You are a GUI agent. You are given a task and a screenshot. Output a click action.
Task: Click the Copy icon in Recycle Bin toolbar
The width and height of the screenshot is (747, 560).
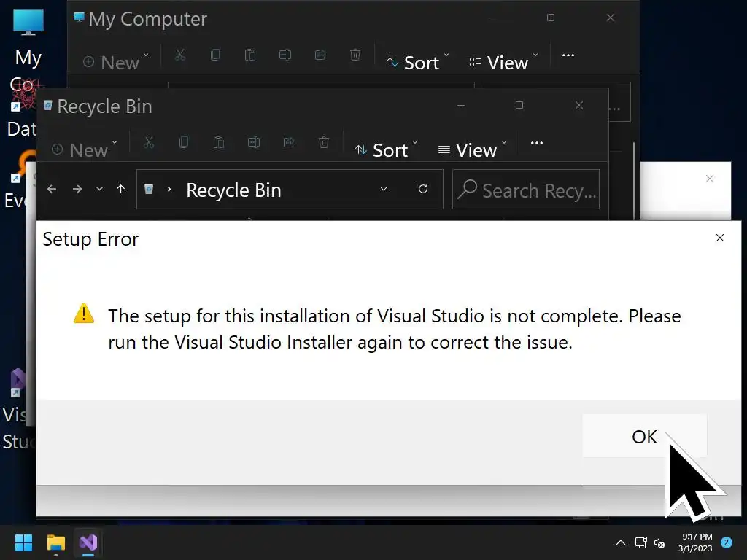point(183,142)
